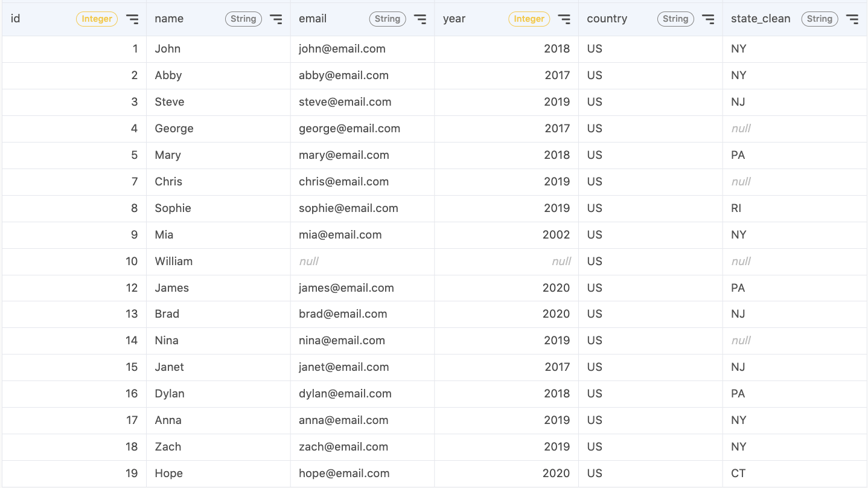Viewport: 868px width, 488px height.
Task: Select the email steve@email.com
Action: coord(345,102)
